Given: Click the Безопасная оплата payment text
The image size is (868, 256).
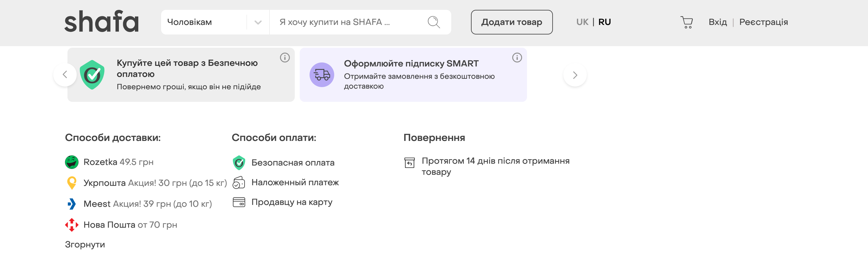Looking at the screenshot, I should tap(293, 163).
